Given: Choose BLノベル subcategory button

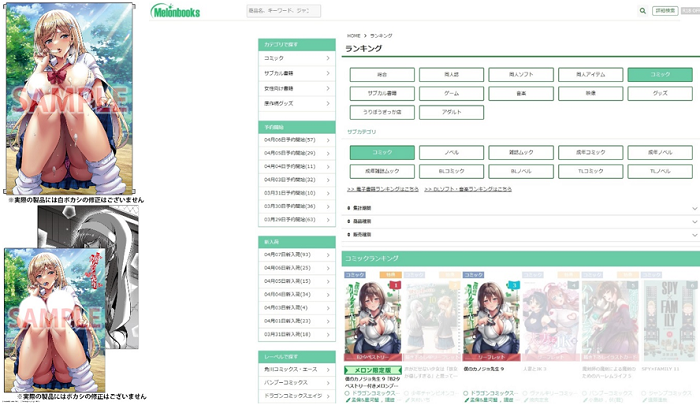Looking at the screenshot, I should [x=521, y=171].
